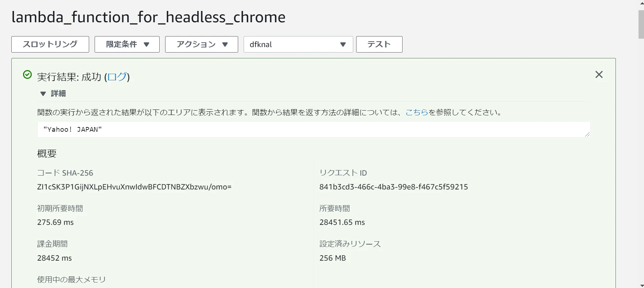Open the 限定条件 dropdown
644x288 pixels.
coord(127,44)
